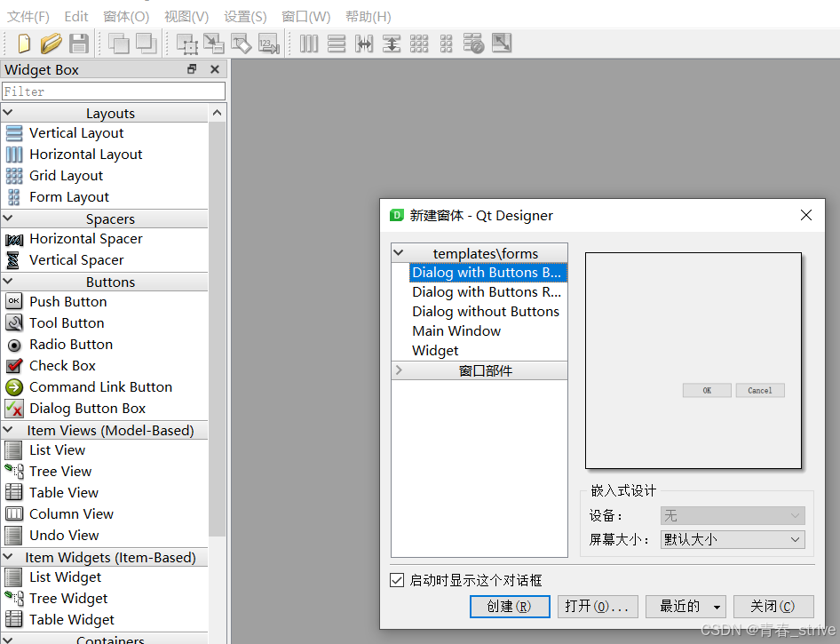Expand the 窗口部件 tree group

pos(399,370)
